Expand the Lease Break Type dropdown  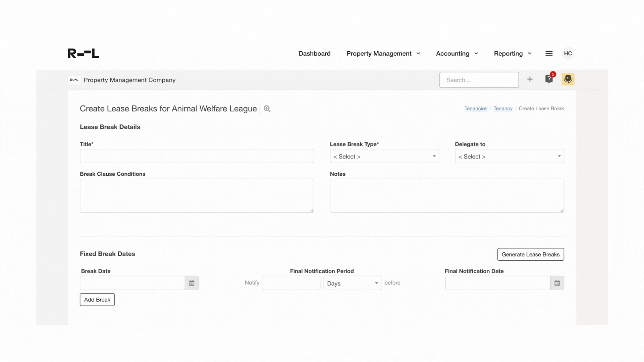(x=384, y=157)
